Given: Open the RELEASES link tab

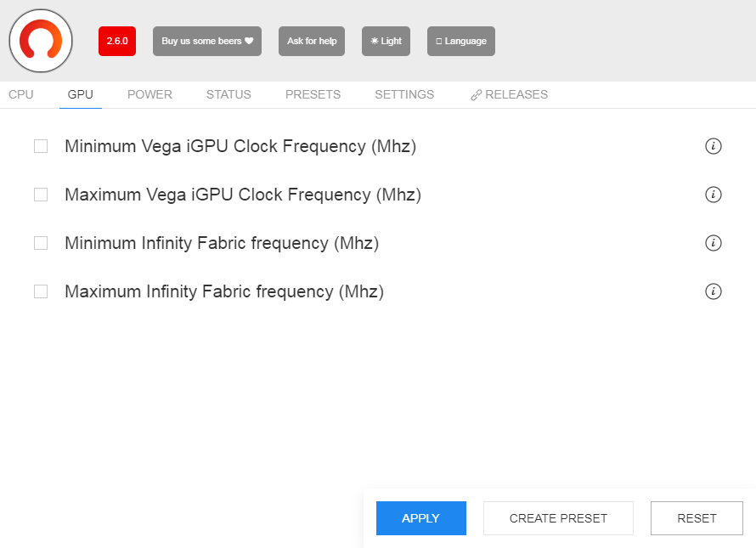Looking at the screenshot, I should tap(510, 94).
